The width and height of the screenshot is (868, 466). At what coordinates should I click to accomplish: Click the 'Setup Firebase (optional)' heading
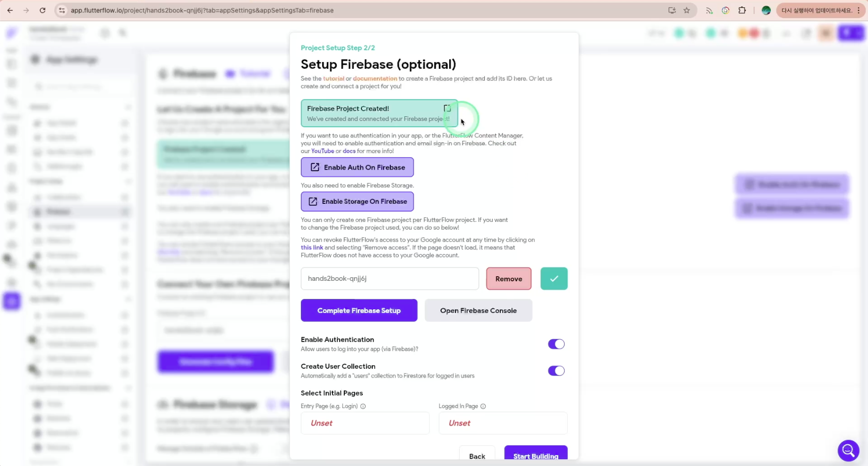point(378,64)
